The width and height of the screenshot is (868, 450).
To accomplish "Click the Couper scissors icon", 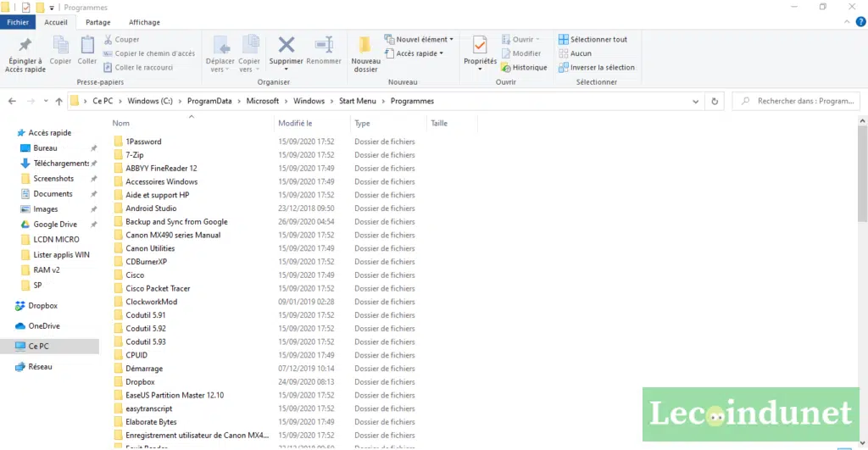I will (108, 39).
